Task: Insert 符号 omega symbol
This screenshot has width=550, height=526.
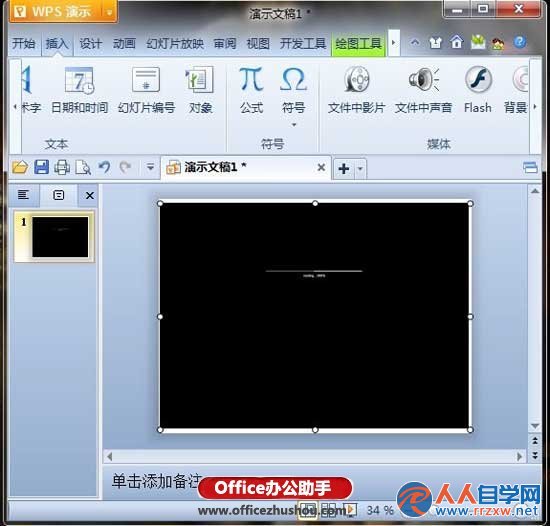Action: point(294,90)
